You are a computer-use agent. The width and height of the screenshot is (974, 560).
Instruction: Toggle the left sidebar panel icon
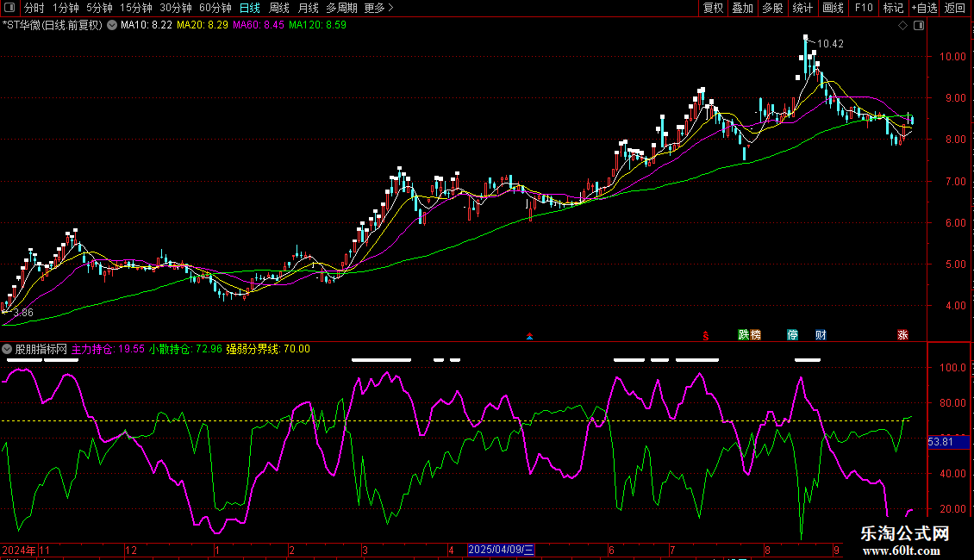point(10,8)
